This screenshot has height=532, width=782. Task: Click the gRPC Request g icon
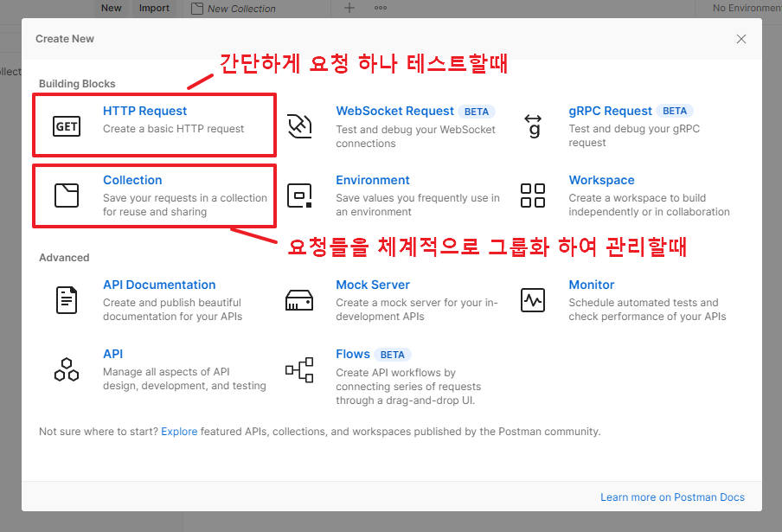(x=533, y=126)
